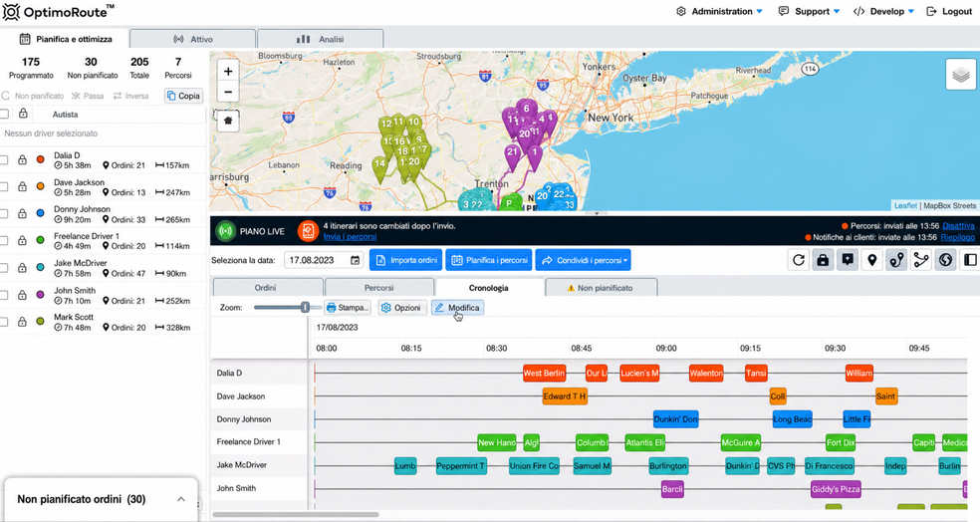Screen dimensions: 980x522
Task: Click the route path icon in the toolbar
Action: click(x=896, y=260)
